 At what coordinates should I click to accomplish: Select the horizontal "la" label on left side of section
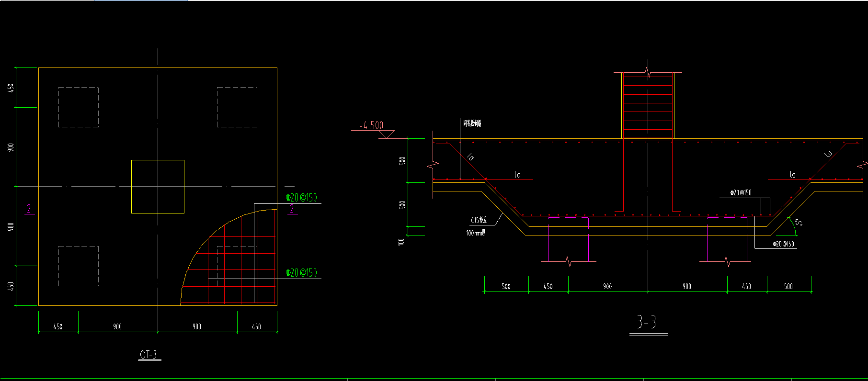pyautogui.click(x=517, y=175)
